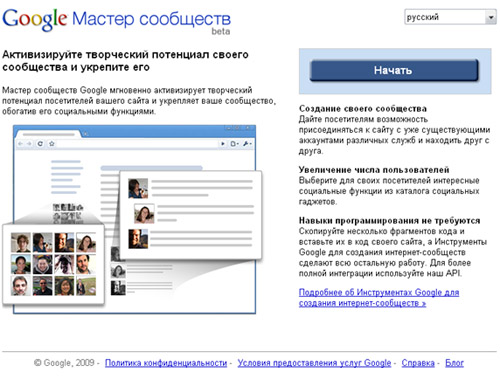This screenshot has width=500, height=386.
Task: Follow the Подробнее об Инструментах Google link
Action: click(379, 298)
